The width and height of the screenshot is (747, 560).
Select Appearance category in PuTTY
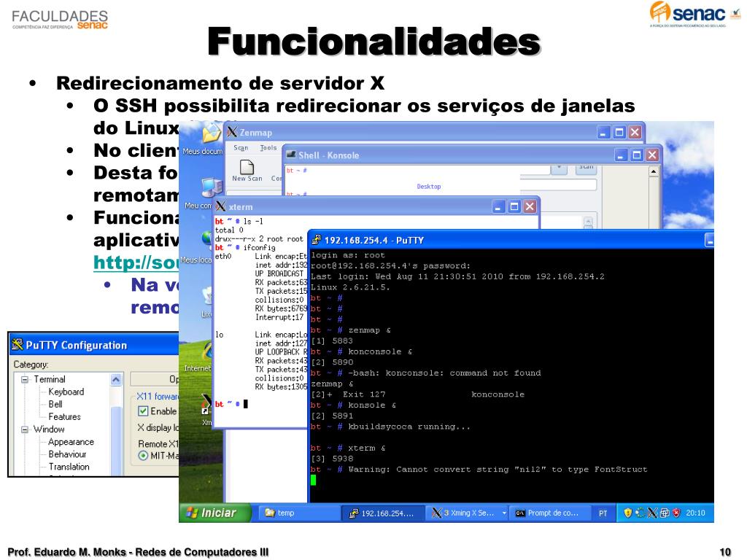(x=71, y=441)
